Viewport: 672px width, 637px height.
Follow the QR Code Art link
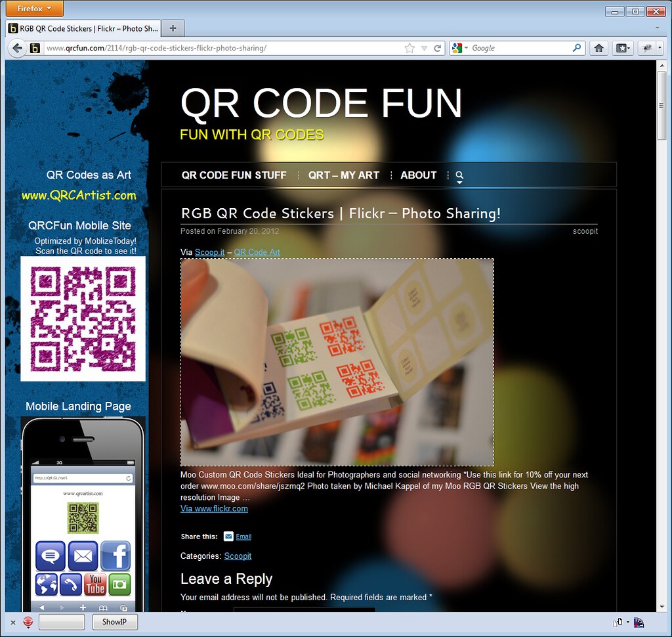(x=257, y=252)
